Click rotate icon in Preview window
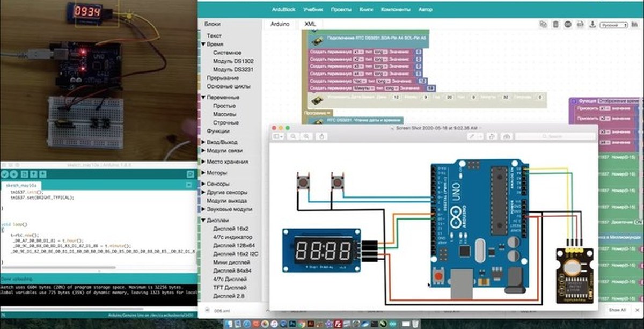This screenshot has width=644, height=329. pyautogui.click(x=492, y=137)
